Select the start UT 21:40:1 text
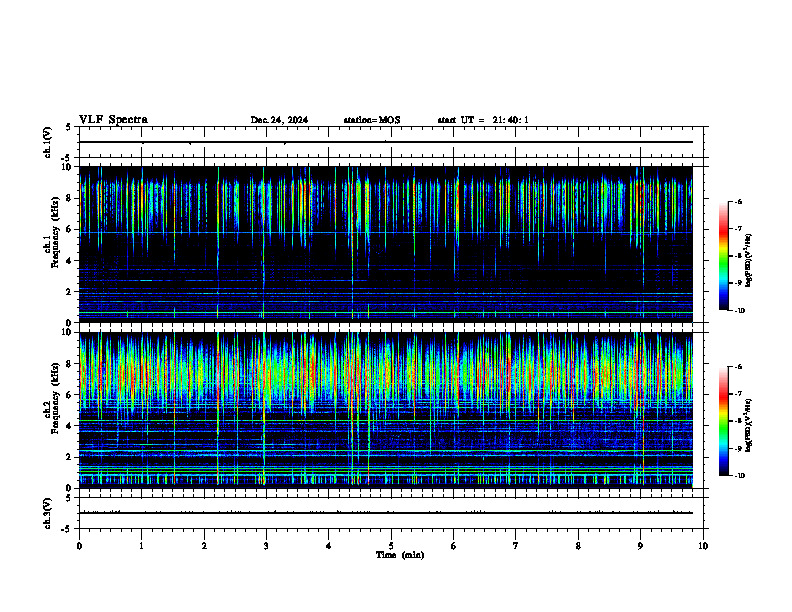 click(x=483, y=120)
